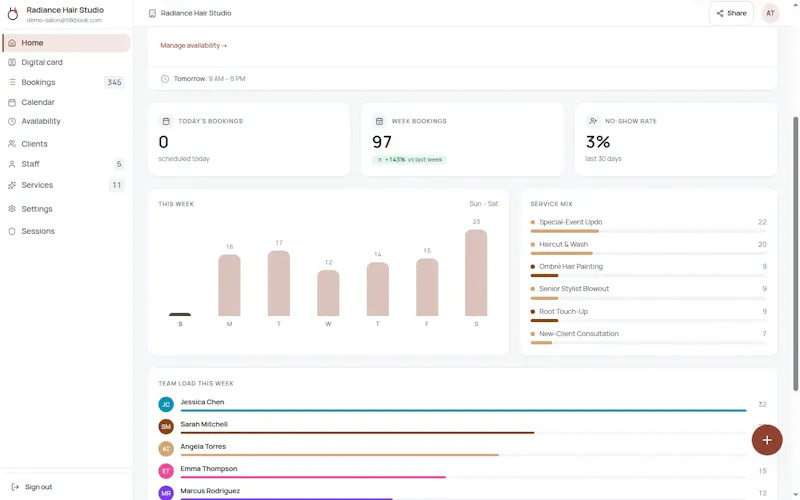Open the Today's Bookings card

[249, 140]
